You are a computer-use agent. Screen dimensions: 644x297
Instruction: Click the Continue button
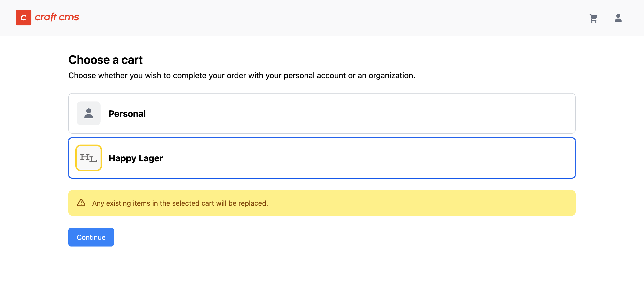[x=91, y=237]
